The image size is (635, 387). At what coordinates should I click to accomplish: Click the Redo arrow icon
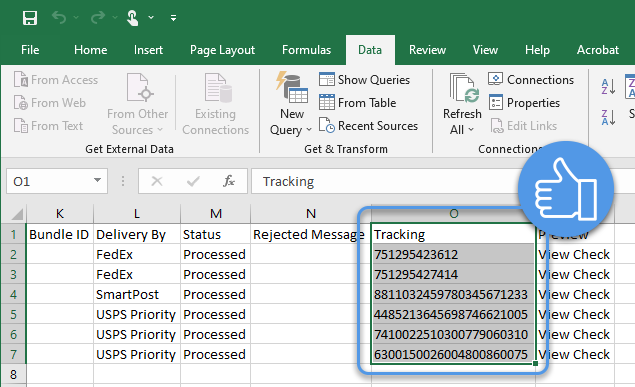coord(98,18)
